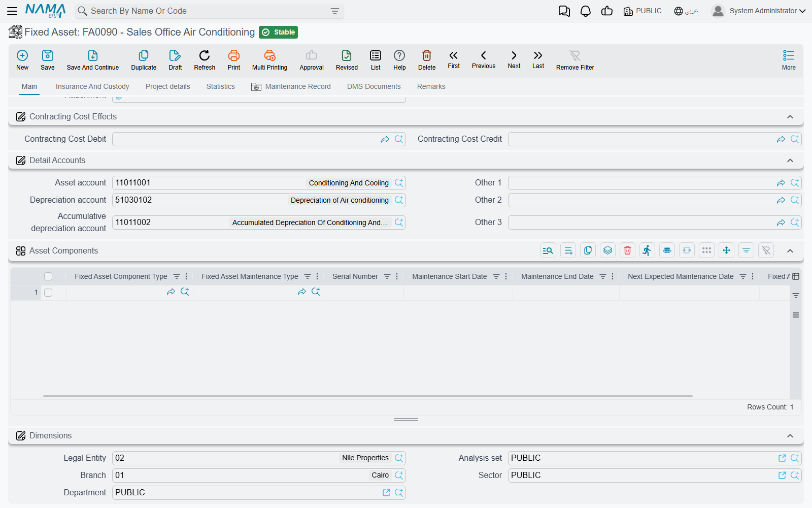This screenshot has height=508, width=812.
Task: Open the Project details tab
Action: pos(168,86)
